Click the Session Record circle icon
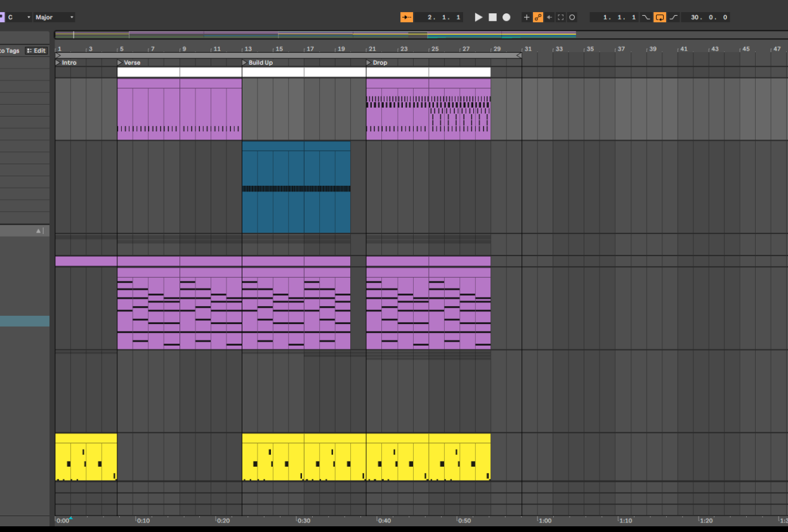 pyautogui.click(x=572, y=17)
